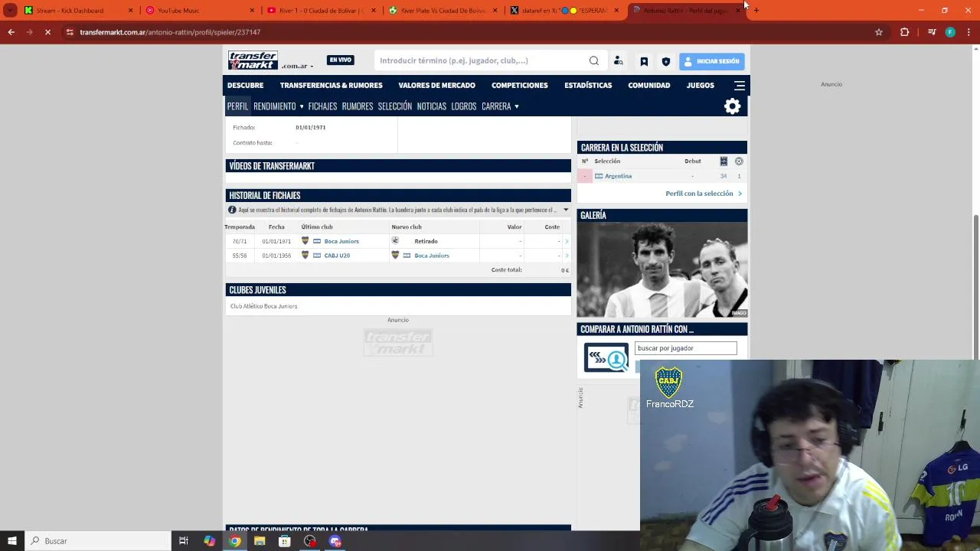
Task: Click the compare players icon
Action: pos(606,357)
